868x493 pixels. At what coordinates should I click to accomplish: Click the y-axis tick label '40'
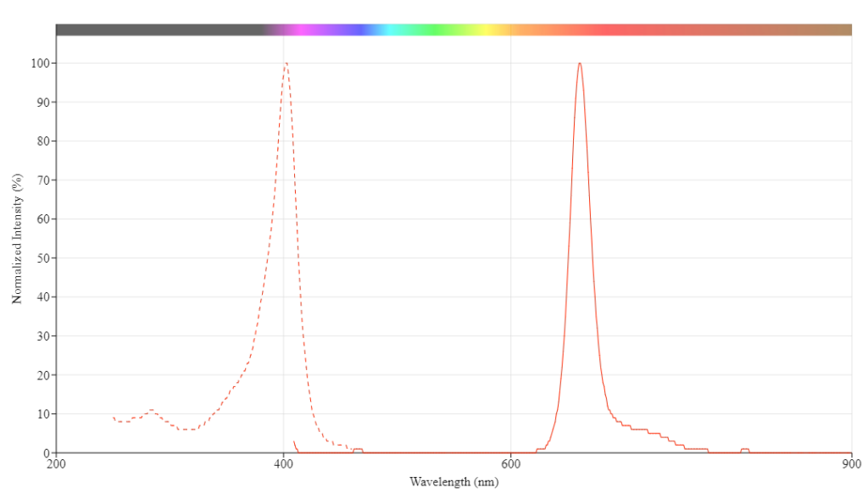(x=43, y=297)
